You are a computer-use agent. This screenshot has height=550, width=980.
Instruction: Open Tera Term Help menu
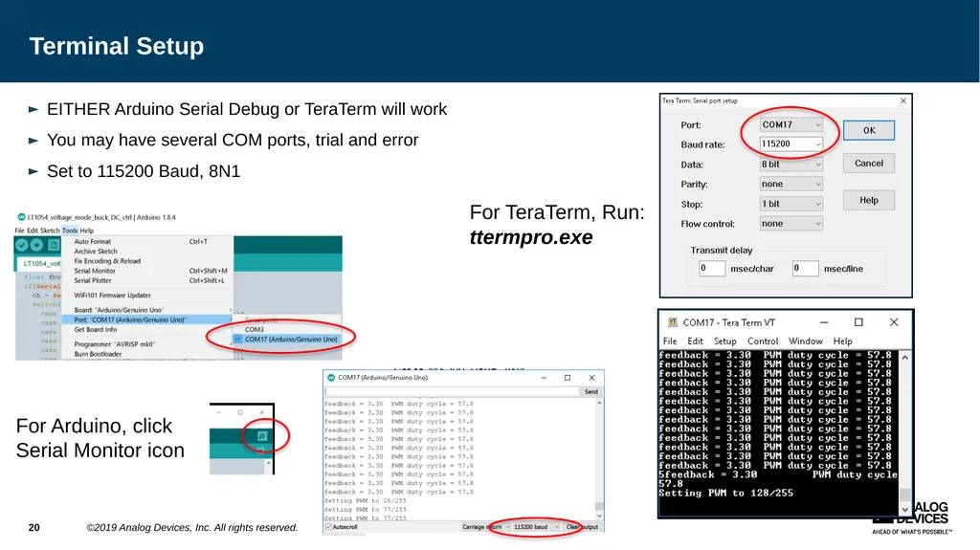[842, 341]
